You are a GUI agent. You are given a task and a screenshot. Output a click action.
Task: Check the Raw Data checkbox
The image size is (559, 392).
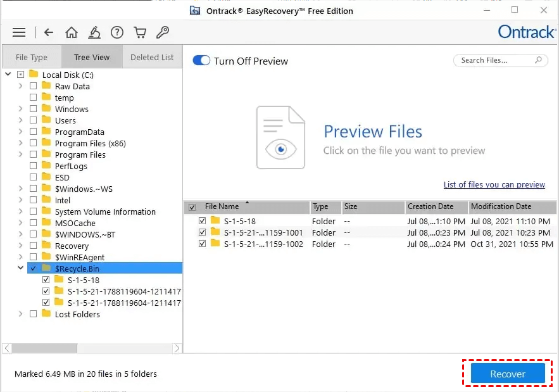tap(33, 86)
